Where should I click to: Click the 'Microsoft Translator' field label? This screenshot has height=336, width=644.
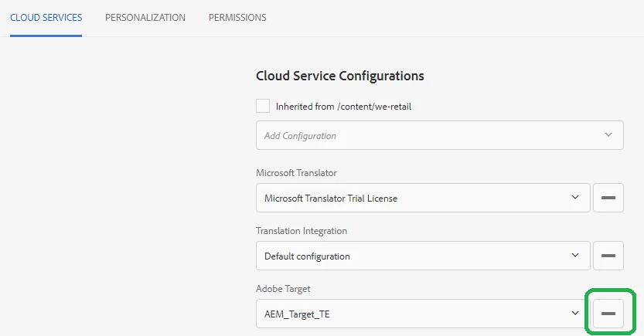tap(296, 172)
